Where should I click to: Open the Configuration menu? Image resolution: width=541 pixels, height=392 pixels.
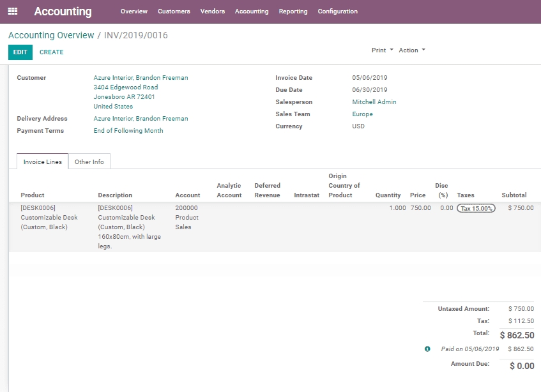[x=337, y=11]
